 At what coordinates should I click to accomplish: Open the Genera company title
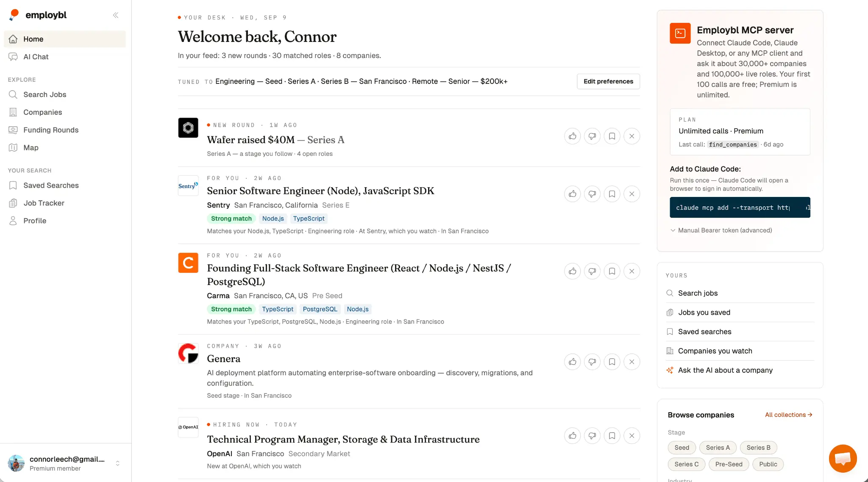223,359
